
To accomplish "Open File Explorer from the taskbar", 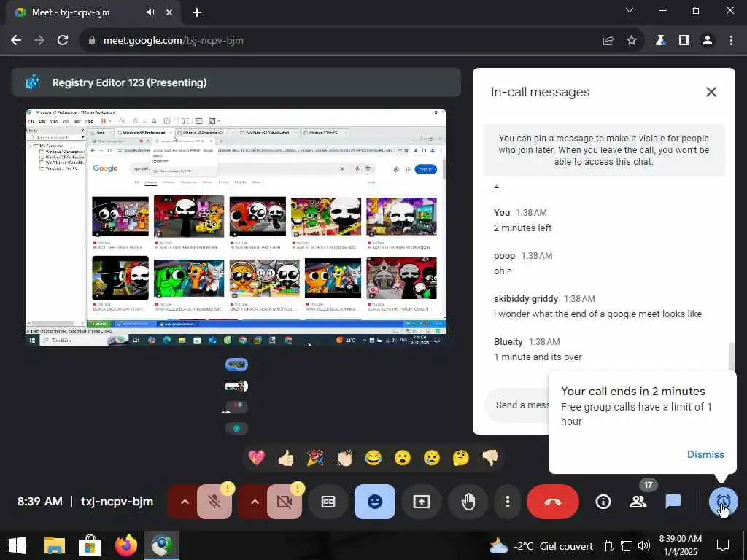I will (54, 545).
